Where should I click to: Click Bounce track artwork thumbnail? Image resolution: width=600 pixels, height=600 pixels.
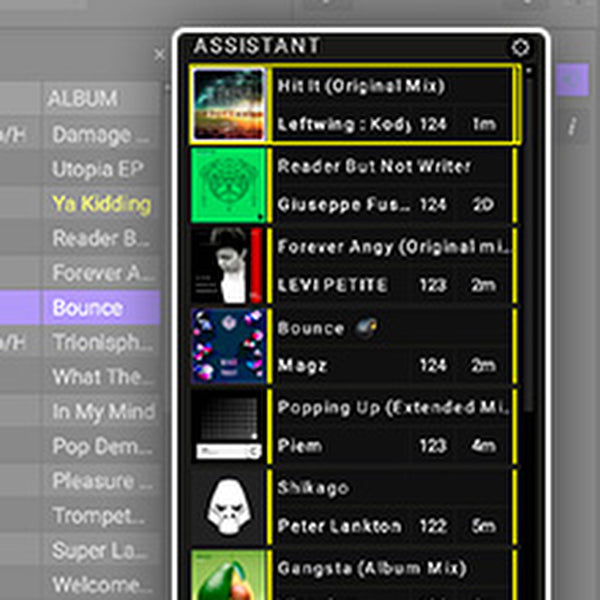[x=229, y=346]
